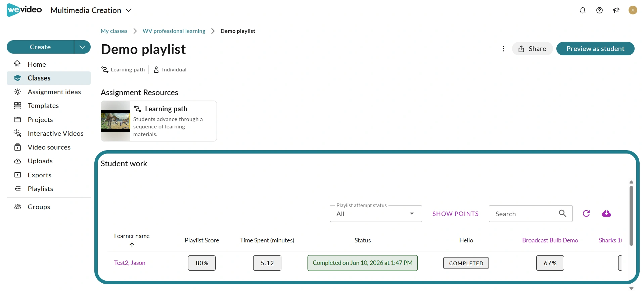This screenshot has height=291, width=644.
Task: Click the Student work vertical scrollbar
Action: point(631,216)
